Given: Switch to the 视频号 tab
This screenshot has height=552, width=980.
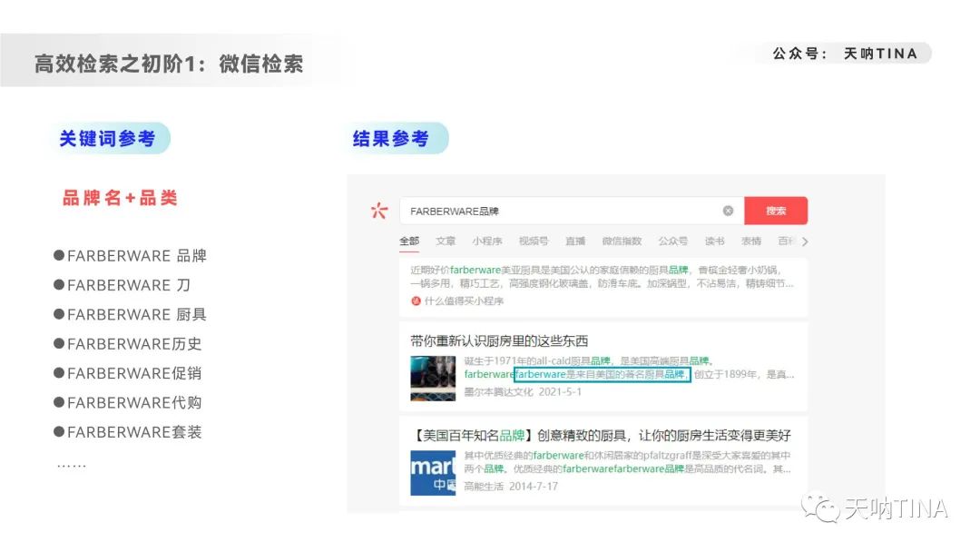Looking at the screenshot, I should click(x=534, y=241).
